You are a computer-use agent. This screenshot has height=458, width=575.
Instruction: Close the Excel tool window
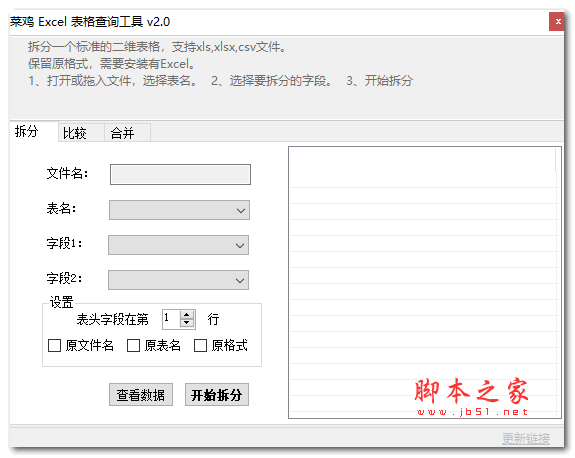tap(557, 22)
